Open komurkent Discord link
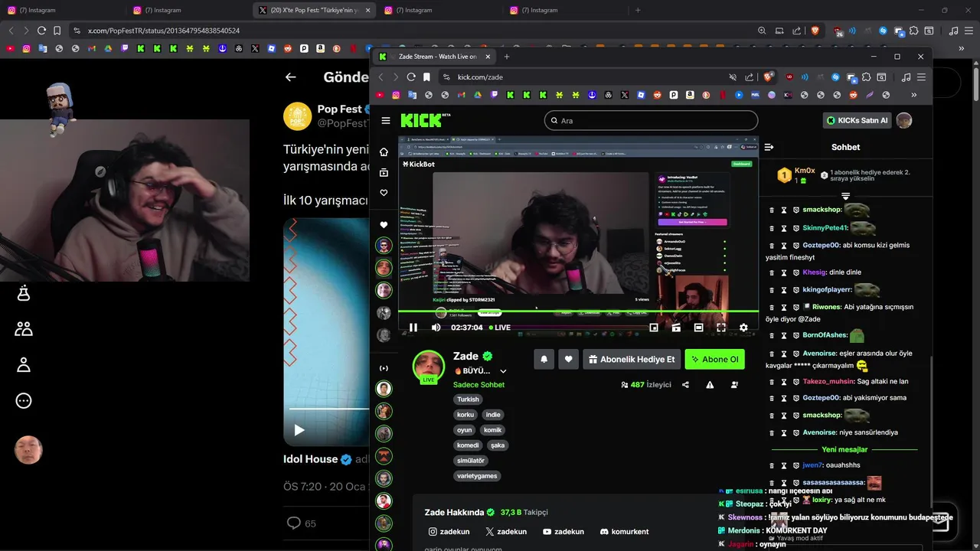This screenshot has height=551, width=980. click(624, 532)
